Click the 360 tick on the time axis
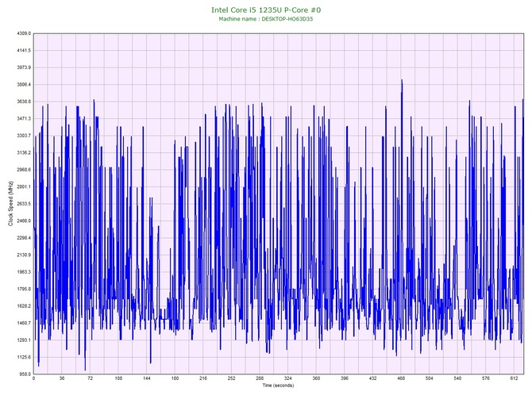 (x=316, y=378)
